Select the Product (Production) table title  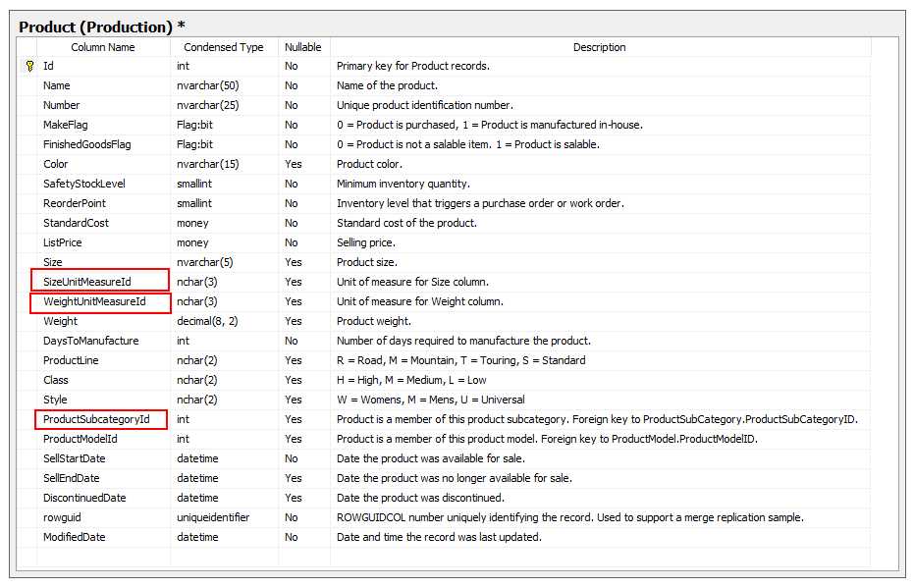(102, 27)
